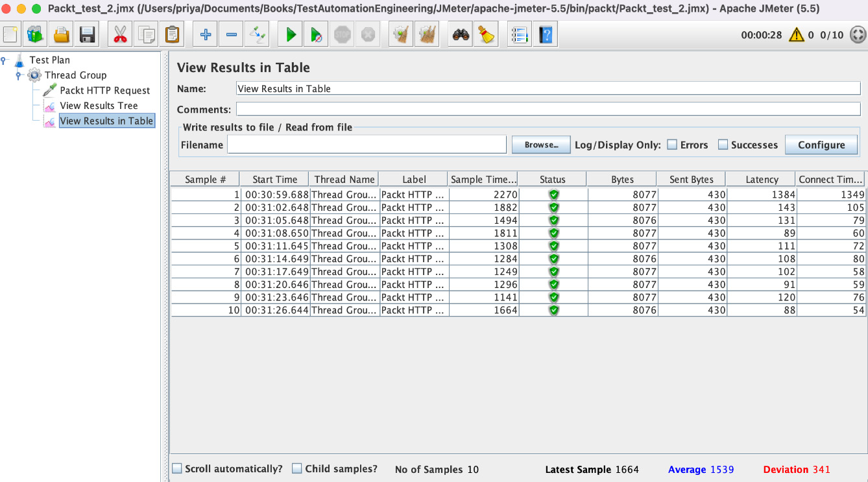This screenshot has width=868, height=482.
Task: Click the Name input field
Action: point(548,89)
